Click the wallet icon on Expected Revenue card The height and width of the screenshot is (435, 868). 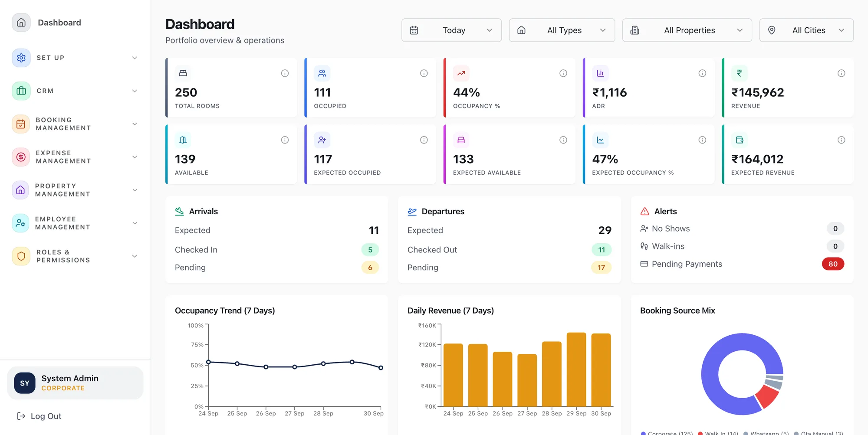[740, 140]
